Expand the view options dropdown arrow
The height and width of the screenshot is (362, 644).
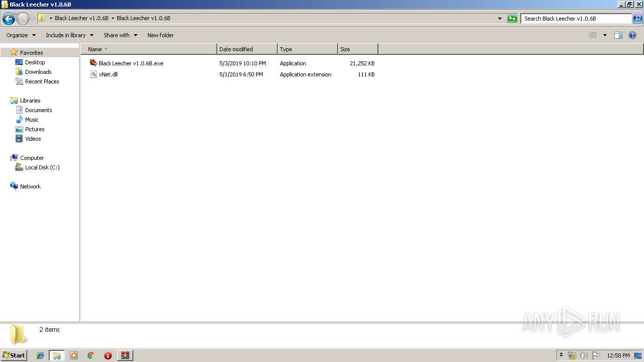pos(605,35)
